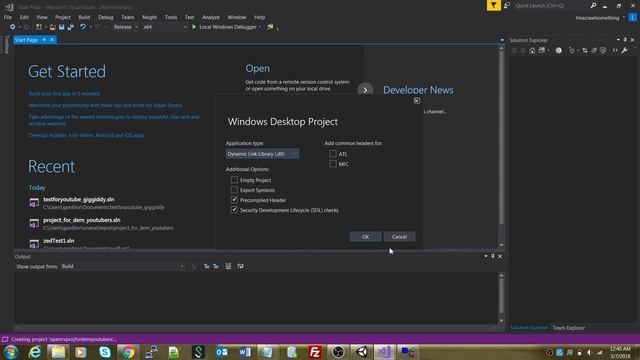Uncheck the Precompiled Header checkbox

point(234,200)
